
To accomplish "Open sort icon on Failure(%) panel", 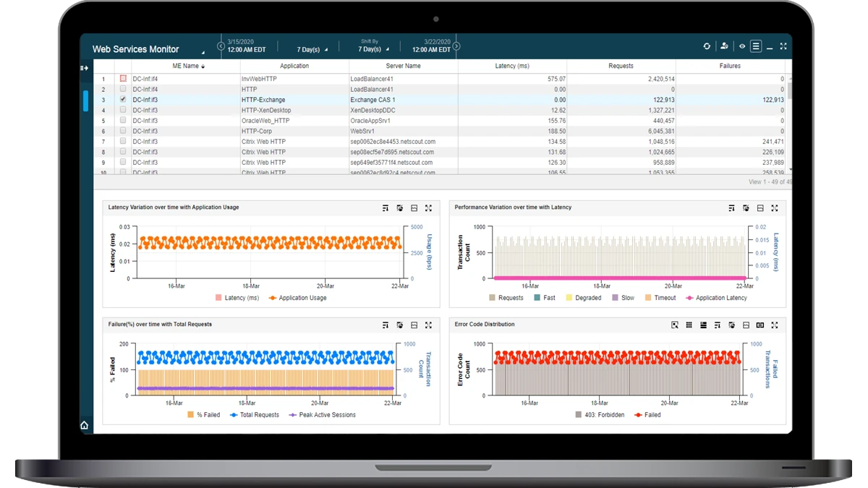I will click(386, 325).
